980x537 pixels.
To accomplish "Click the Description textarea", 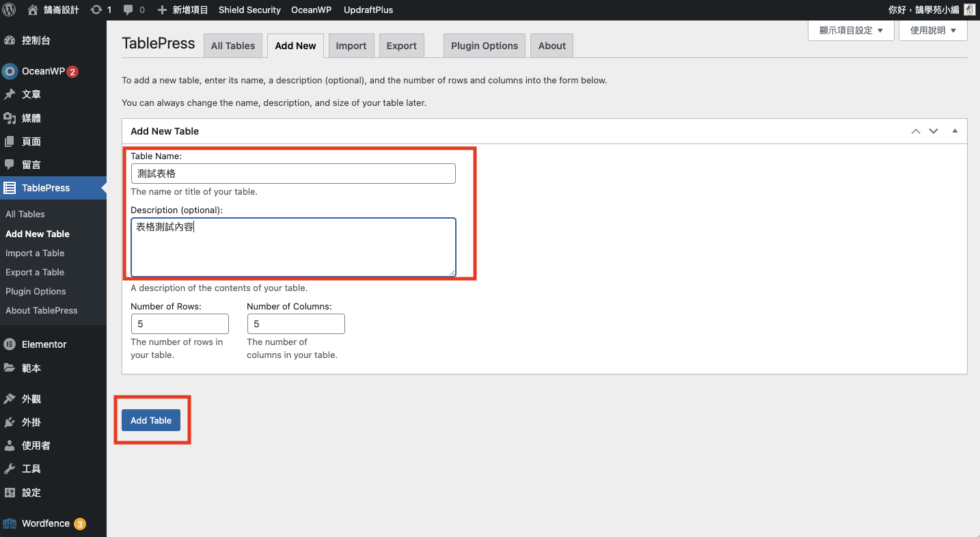I will click(x=293, y=247).
